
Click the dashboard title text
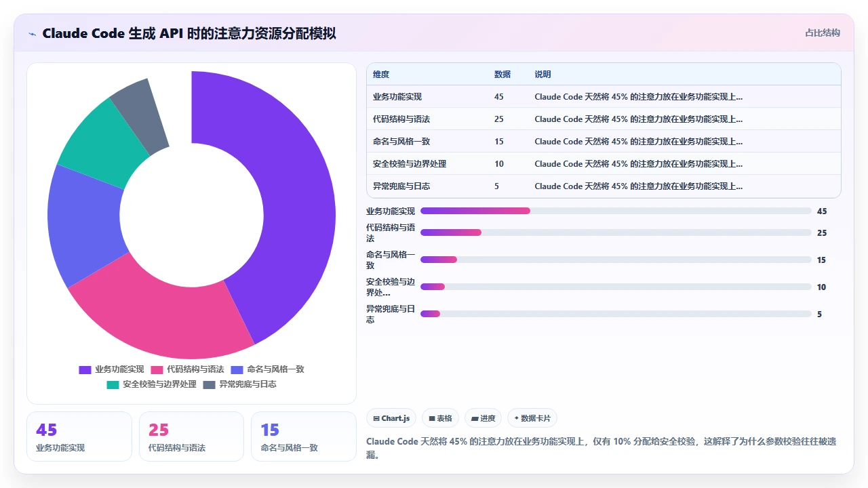189,33
